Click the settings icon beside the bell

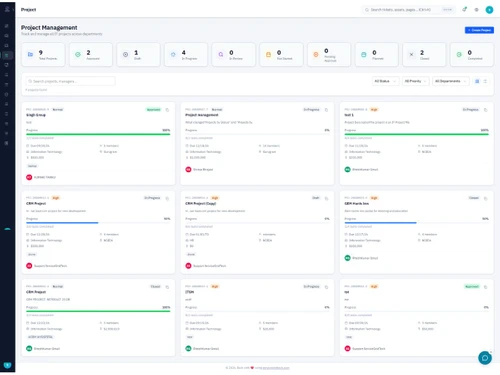click(x=476, y=10)
